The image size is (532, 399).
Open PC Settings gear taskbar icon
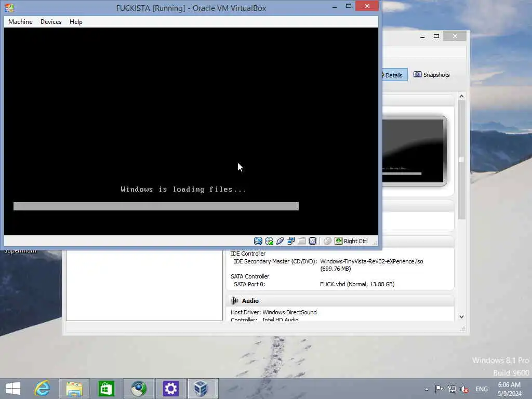coord(170,389)
